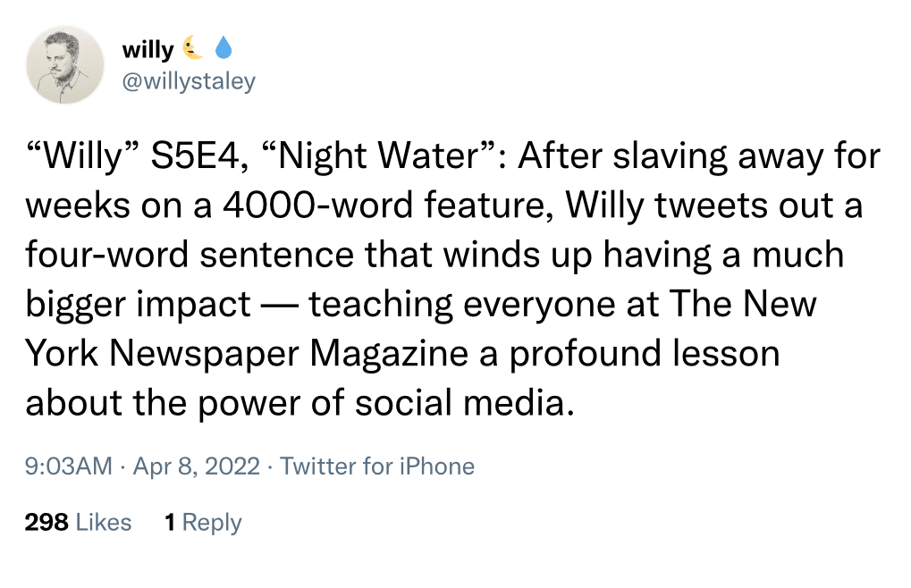The width and height of the screenshot is (911, 588).
Task: Open the 1 Reply thread
Action: (203, 522)
